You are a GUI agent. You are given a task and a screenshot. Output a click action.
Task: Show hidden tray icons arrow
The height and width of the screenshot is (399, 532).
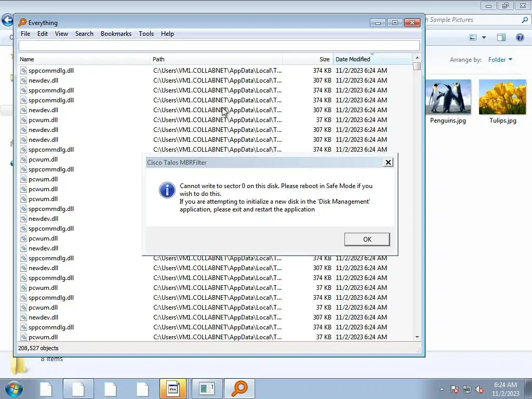(x=442, y=389)
